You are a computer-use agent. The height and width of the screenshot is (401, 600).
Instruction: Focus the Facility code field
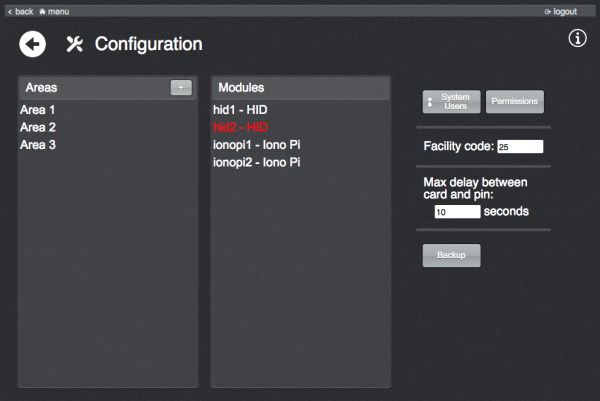520,147
